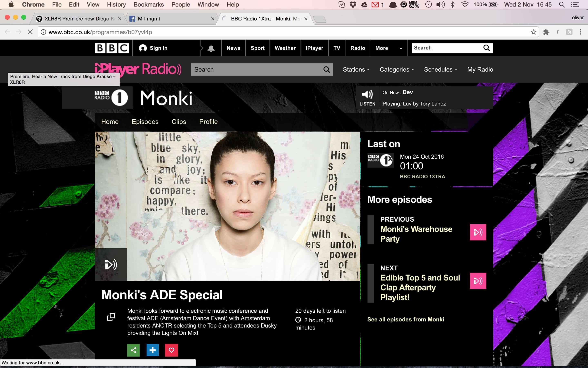The height and width of the screenshot is (368, 588).
Task: Open Edible Top 5 and Soul Clap episode title
Action: pyautogui.click(x=420, y=287)
